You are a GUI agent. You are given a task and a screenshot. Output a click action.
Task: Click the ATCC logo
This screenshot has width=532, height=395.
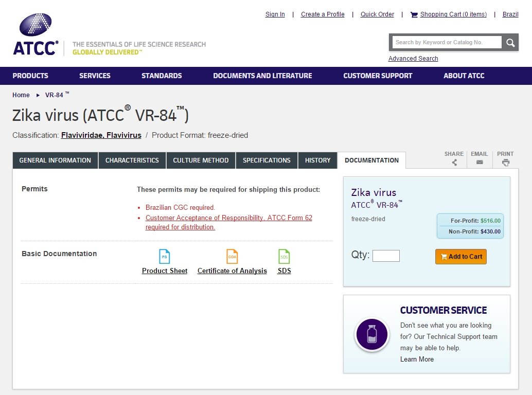36,34
